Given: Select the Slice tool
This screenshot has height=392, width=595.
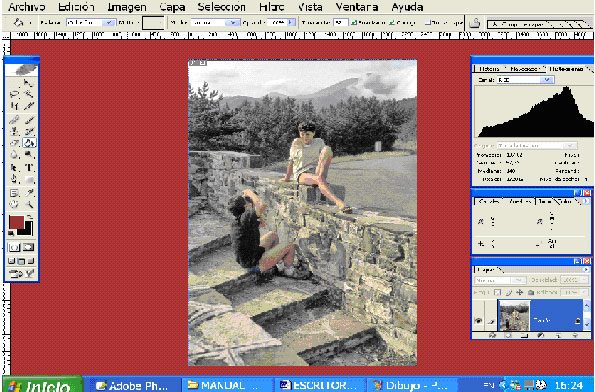Looking at the screenshot, I should [28, 105].
